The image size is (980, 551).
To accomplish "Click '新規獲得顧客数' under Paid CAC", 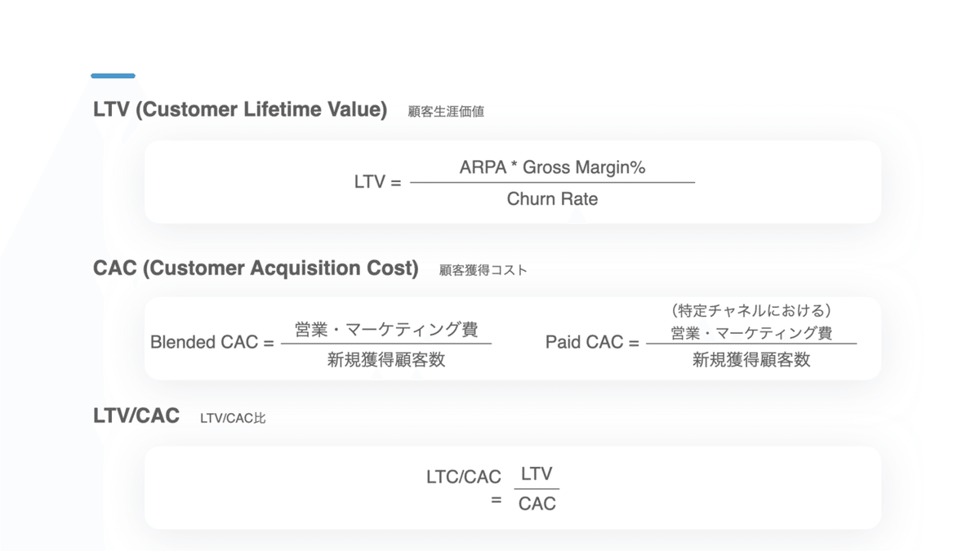I will (751, 360).
